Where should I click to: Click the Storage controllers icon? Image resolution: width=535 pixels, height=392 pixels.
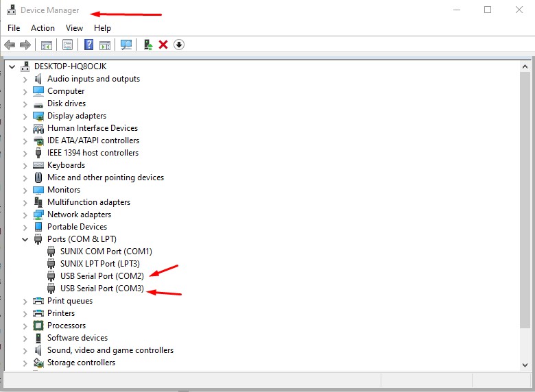(x=38, y=363)
